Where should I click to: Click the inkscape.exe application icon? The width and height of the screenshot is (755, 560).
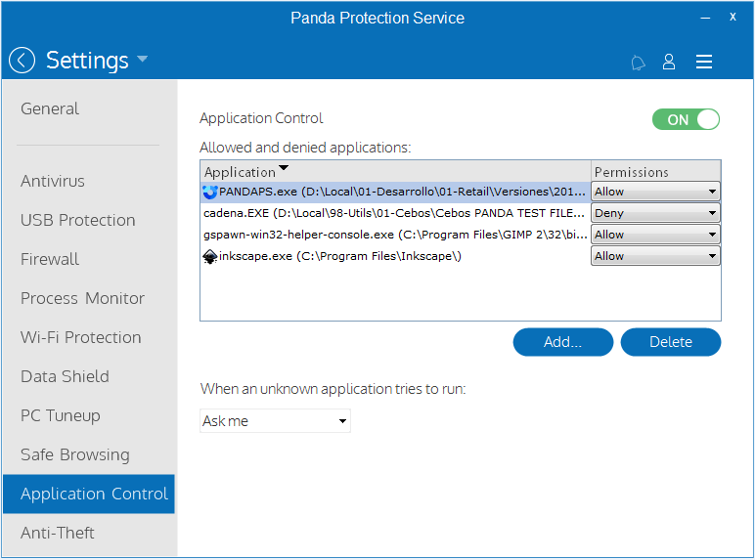pos(210,256)
